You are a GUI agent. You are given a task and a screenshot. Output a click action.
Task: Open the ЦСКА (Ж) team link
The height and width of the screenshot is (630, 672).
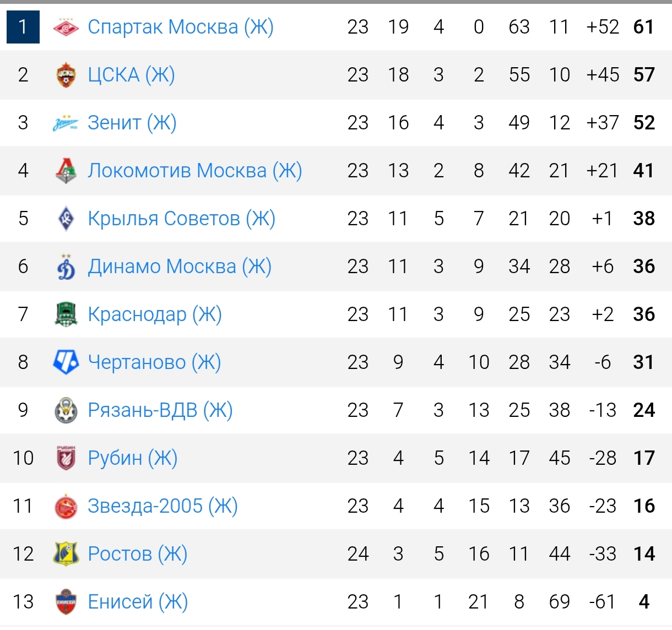click(x=131, y=75)
